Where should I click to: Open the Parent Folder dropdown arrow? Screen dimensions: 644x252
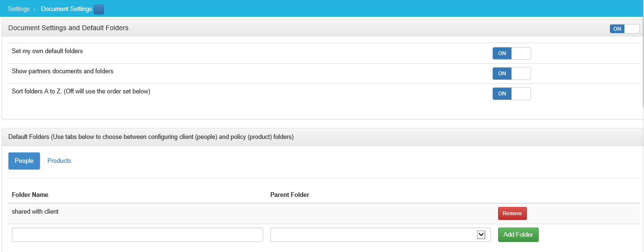481,235
